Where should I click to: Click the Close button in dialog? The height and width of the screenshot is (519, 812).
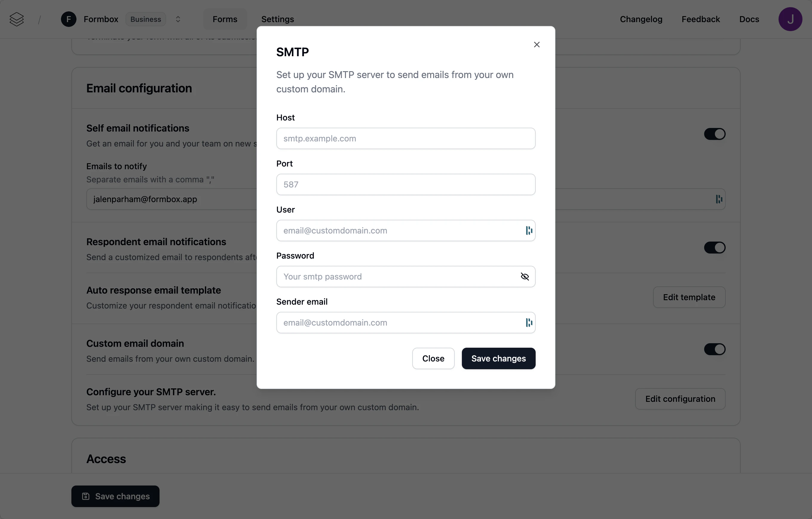[x=433, y=358]
